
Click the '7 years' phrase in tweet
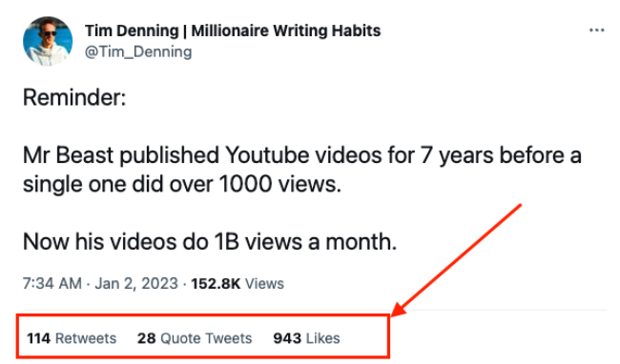tap(457, 155)
